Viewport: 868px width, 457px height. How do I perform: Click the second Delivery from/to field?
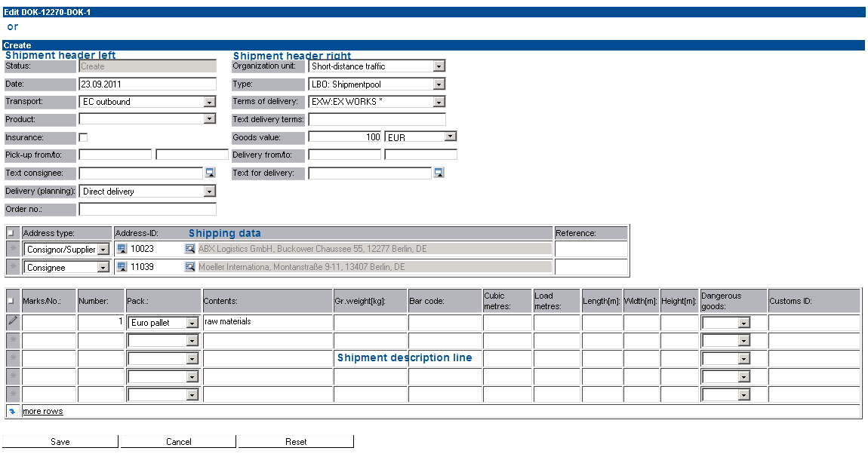(420, 155)
